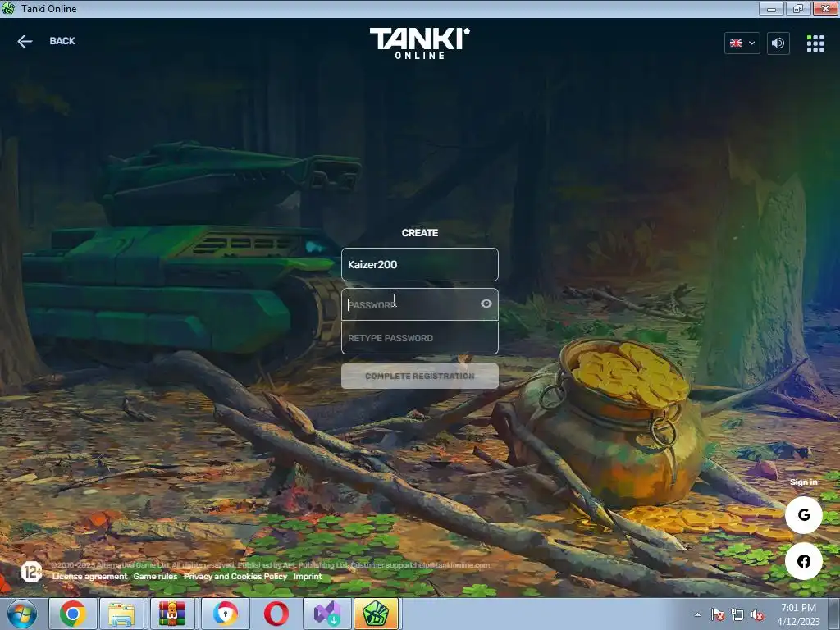Click the CREATE heading text

coord(419,232)
